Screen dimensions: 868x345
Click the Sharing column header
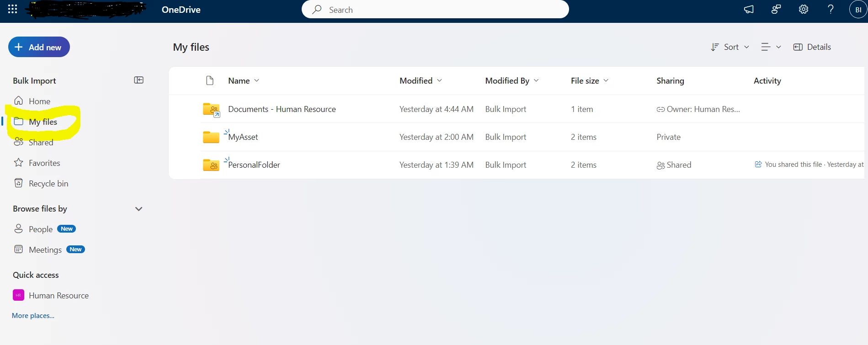(x=670, y=80)
